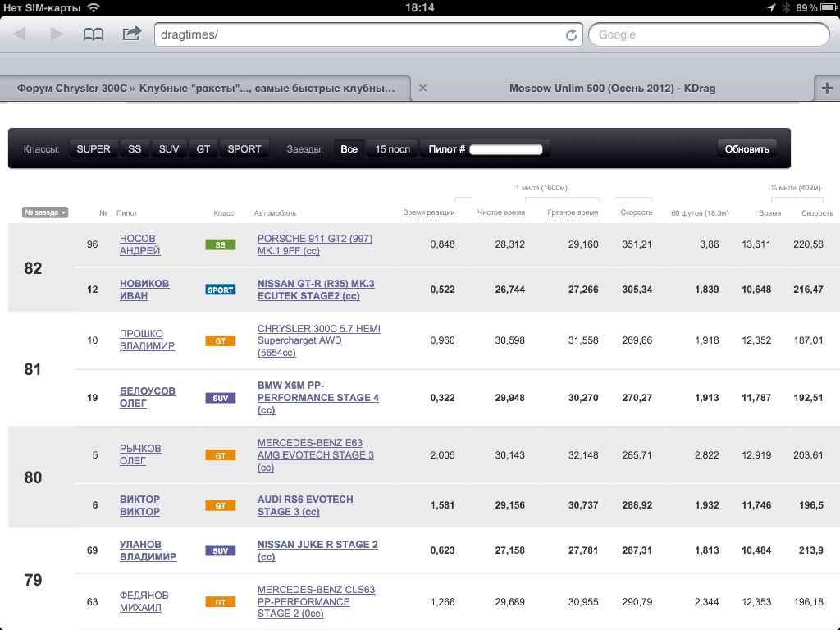Click the clean time 26,744
840x630 pixels.
[x=509, y=290]
